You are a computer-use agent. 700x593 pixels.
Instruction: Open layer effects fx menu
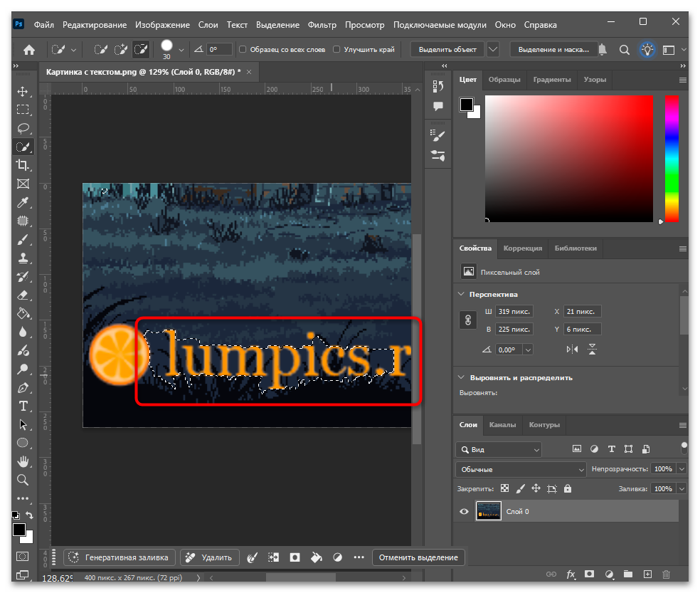[x=571, y=574]
